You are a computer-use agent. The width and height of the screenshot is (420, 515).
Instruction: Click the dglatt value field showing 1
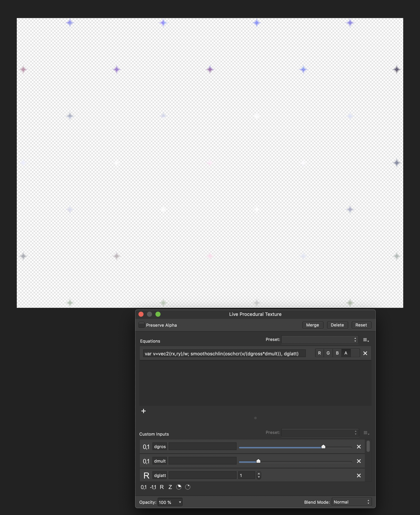coord(247,475)
